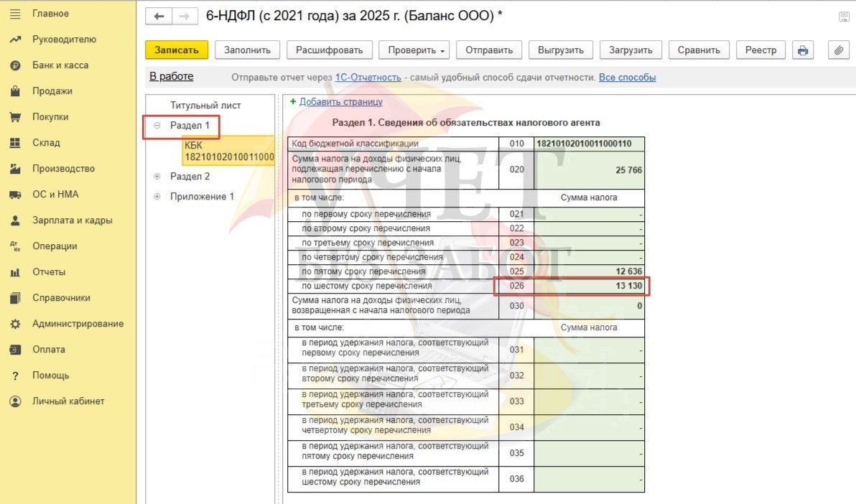This screenshot has width=856, height=504.
Task: Click the forward arrow navigation button
Action: (184, 17)
